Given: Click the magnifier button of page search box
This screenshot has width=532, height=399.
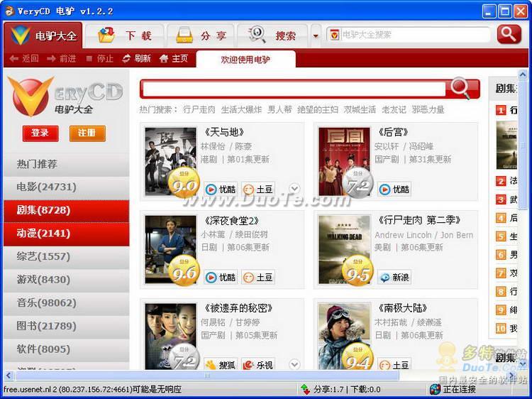Looking at the screenshot, I should [462, 89].
